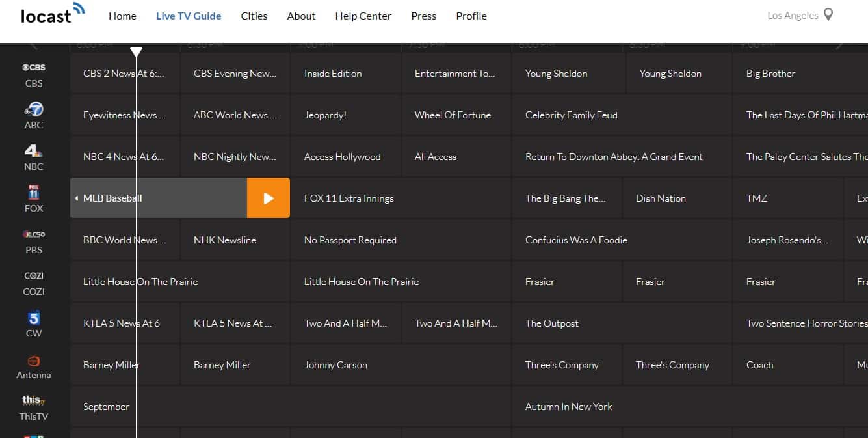The width and height of the screenshot is (868, 438).
Task: Open ABC World News listing
Action: [235, 115]
